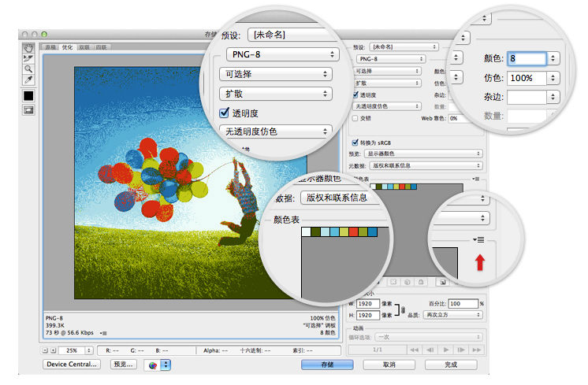Click the zoom out minus button

[46, 350]
